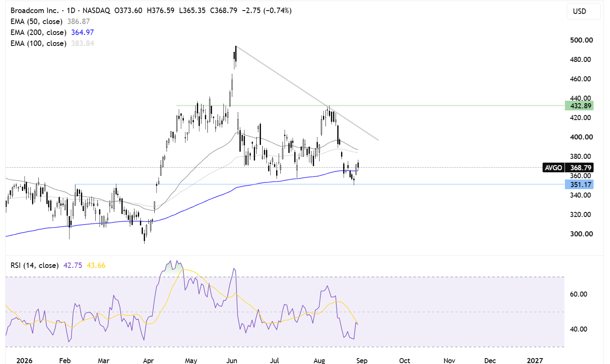Screen dimensions: 610x364
Task: Click the Apr label on the time axis
Action: [148, 360]
